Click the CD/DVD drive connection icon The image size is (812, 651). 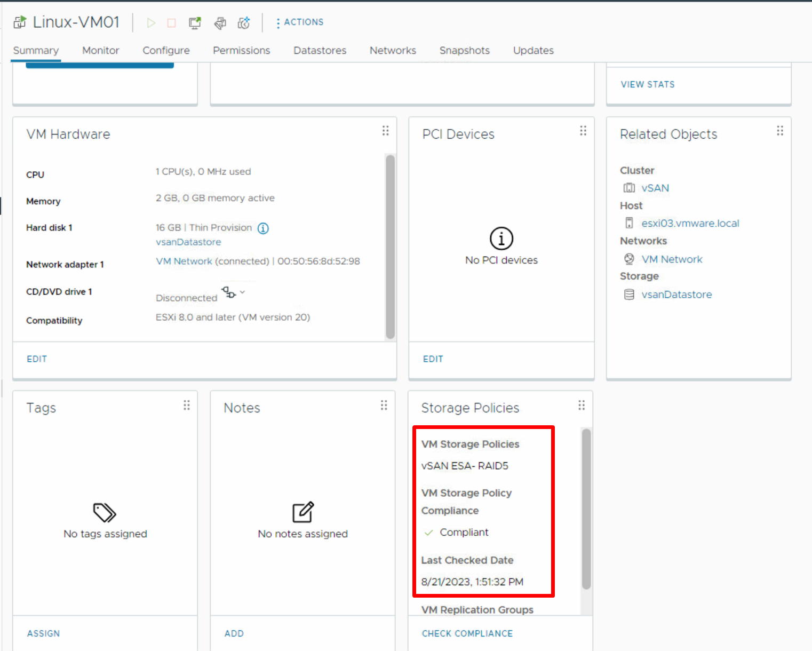[228, 292]
